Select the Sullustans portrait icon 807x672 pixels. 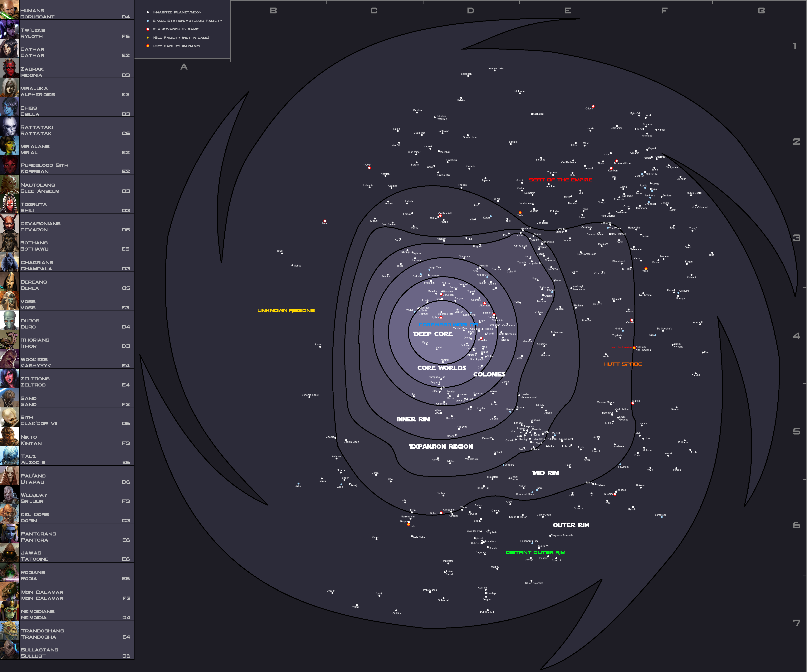tap(10, 650)
